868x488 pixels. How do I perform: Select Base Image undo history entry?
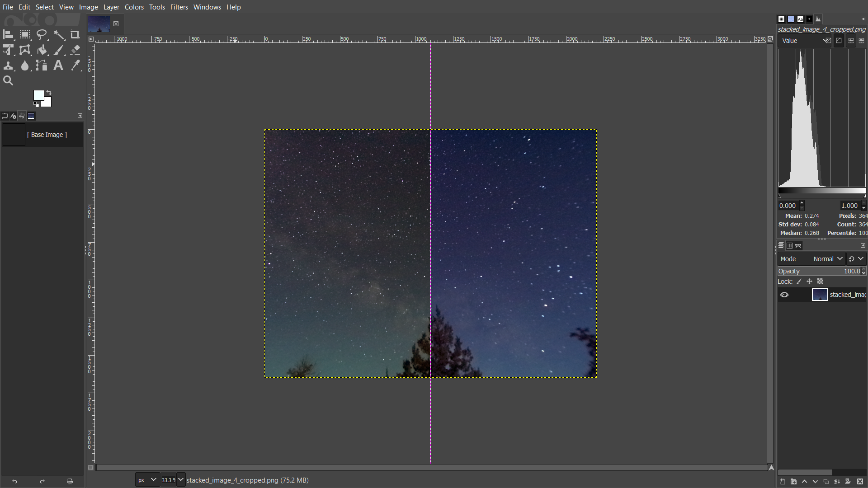tap(42, 135)
